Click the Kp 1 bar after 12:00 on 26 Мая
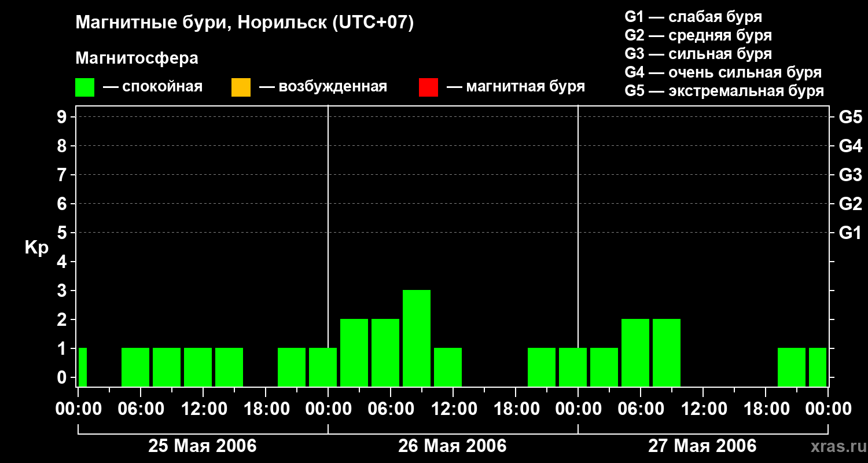 click(448, 367)
